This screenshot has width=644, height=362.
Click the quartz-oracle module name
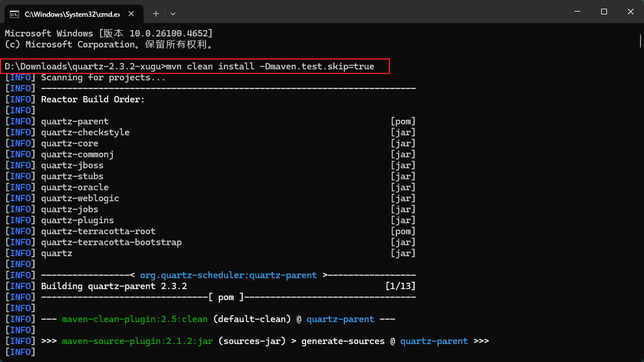tap(75, 187)
